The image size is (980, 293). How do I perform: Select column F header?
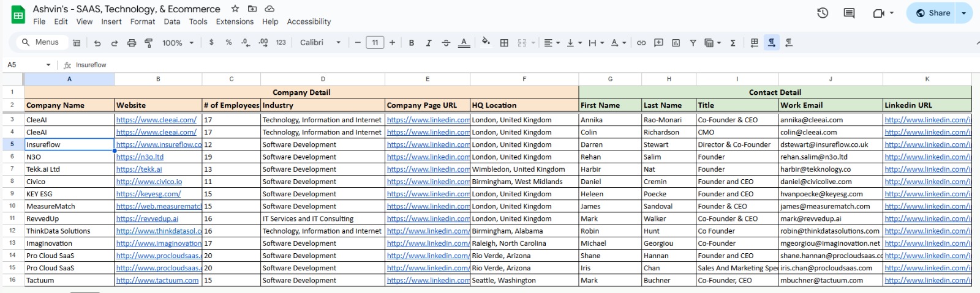click(524, 79)
